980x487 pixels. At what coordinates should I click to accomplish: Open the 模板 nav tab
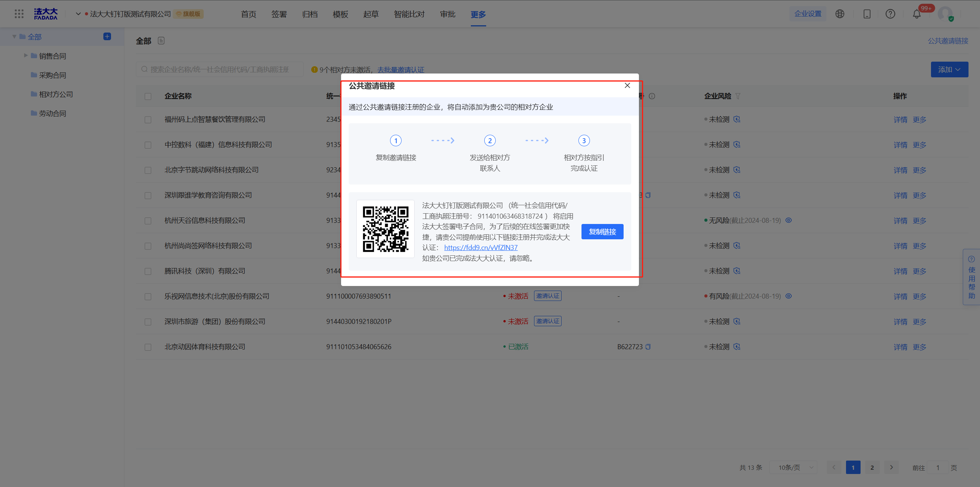340,14
